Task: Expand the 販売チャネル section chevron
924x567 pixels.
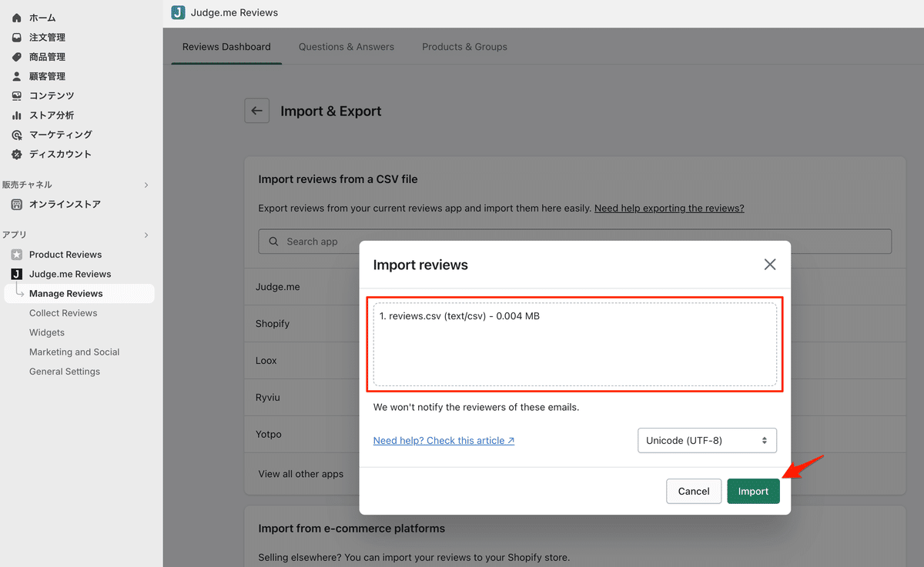Action: point(146,185)
